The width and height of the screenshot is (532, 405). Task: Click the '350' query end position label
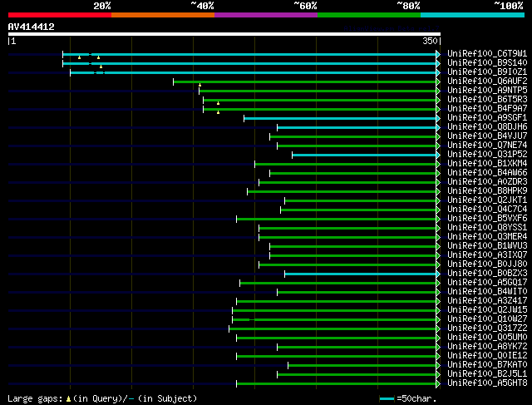(430, 41)
